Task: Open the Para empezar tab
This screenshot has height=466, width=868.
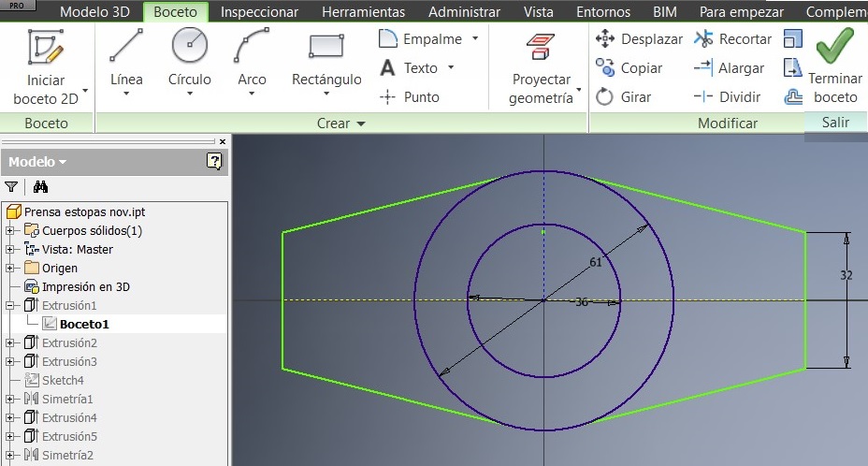Action: point(741,11)
